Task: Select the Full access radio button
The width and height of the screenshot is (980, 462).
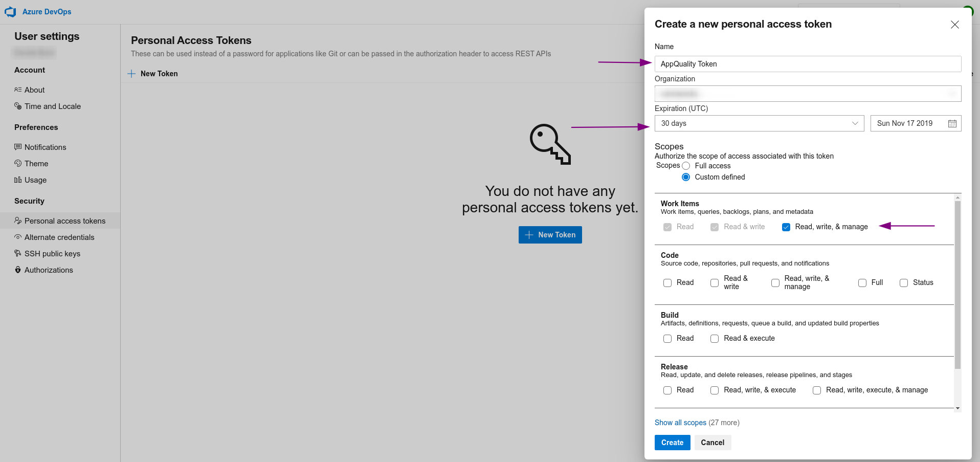Action: pos(686,166)
